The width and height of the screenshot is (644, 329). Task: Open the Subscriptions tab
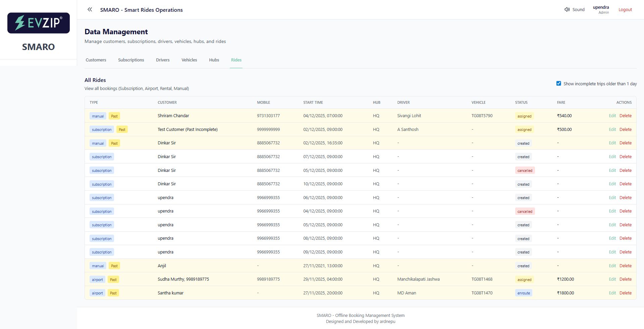(x=131, y=60)
